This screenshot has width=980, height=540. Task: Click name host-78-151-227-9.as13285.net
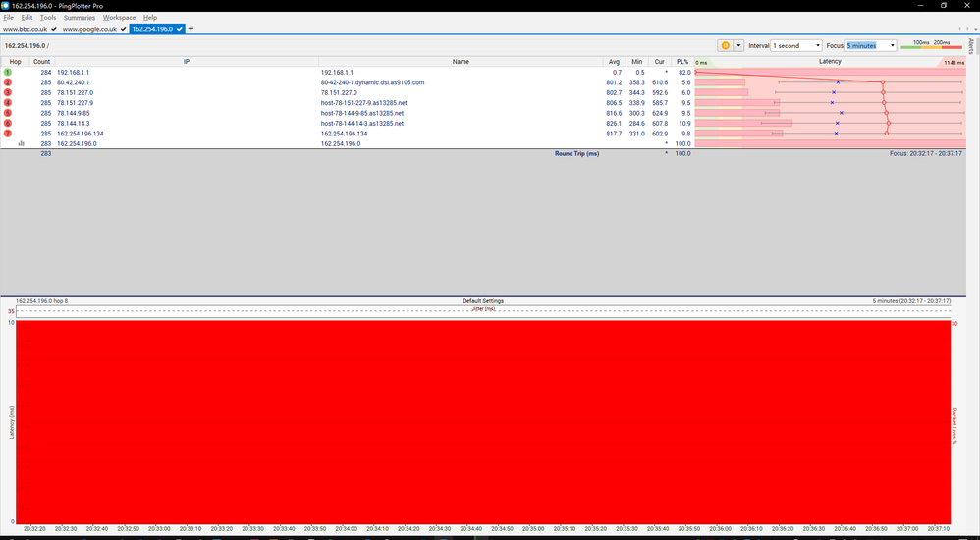363,103
